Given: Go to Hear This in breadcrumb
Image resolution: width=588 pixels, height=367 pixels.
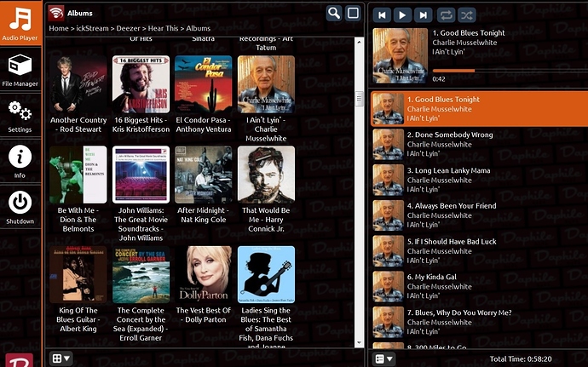Looking at the screenshot, I should click(x=163, y=28).
